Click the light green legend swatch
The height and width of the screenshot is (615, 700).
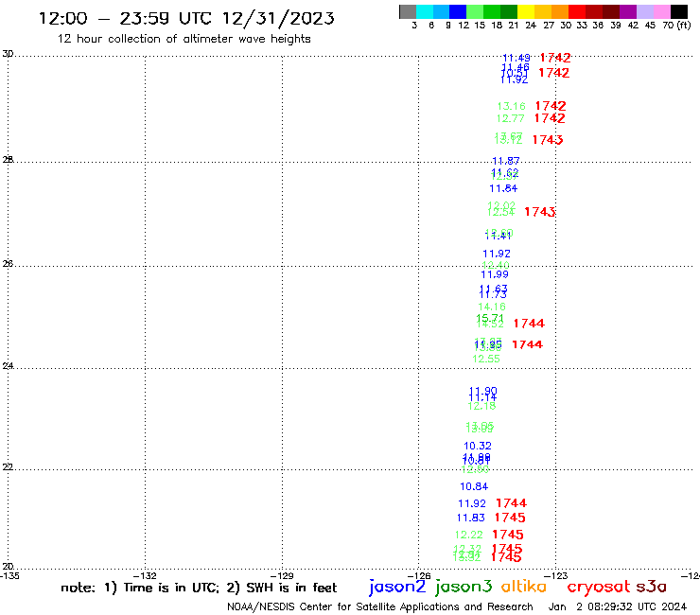(475, 11)
